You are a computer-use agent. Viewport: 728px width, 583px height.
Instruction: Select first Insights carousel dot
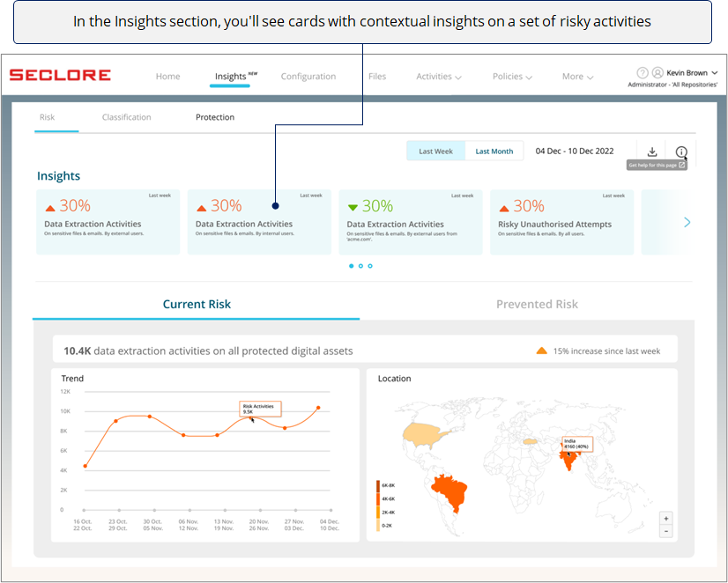coord(351,266)
